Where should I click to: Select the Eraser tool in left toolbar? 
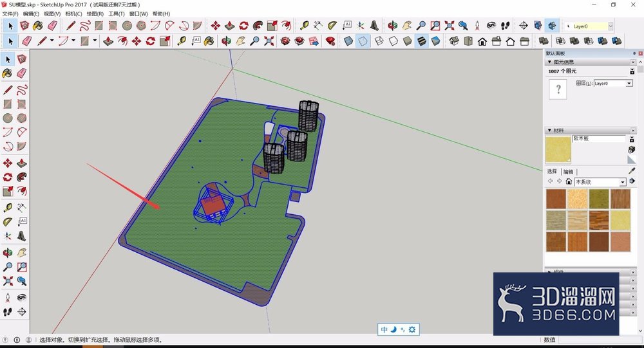pos(21,73)
